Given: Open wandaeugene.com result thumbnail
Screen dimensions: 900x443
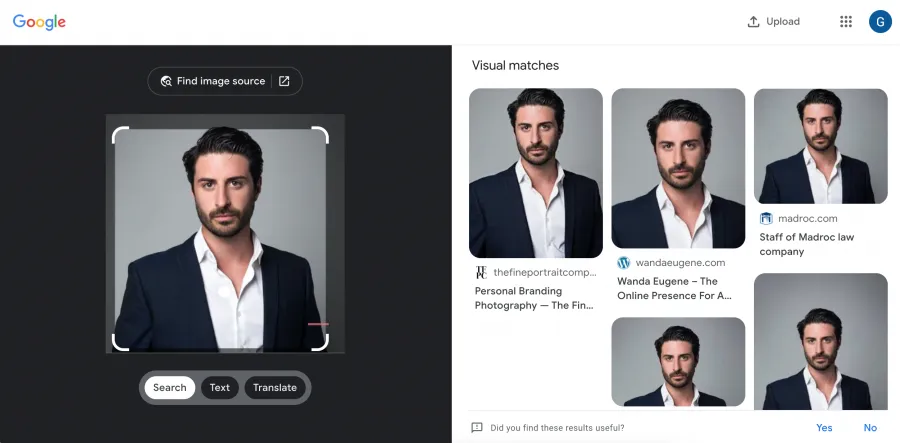Looking at the screenshot, I should coord(678,168).
